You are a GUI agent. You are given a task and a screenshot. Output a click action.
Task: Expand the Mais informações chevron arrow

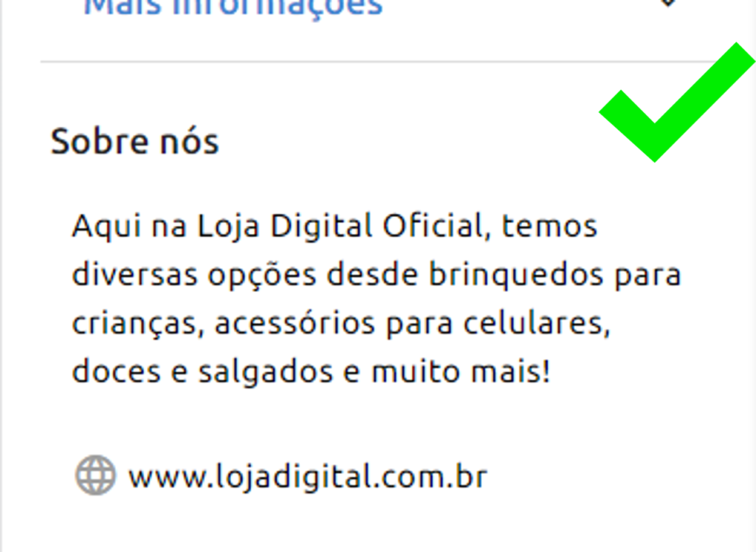[667, 3]
